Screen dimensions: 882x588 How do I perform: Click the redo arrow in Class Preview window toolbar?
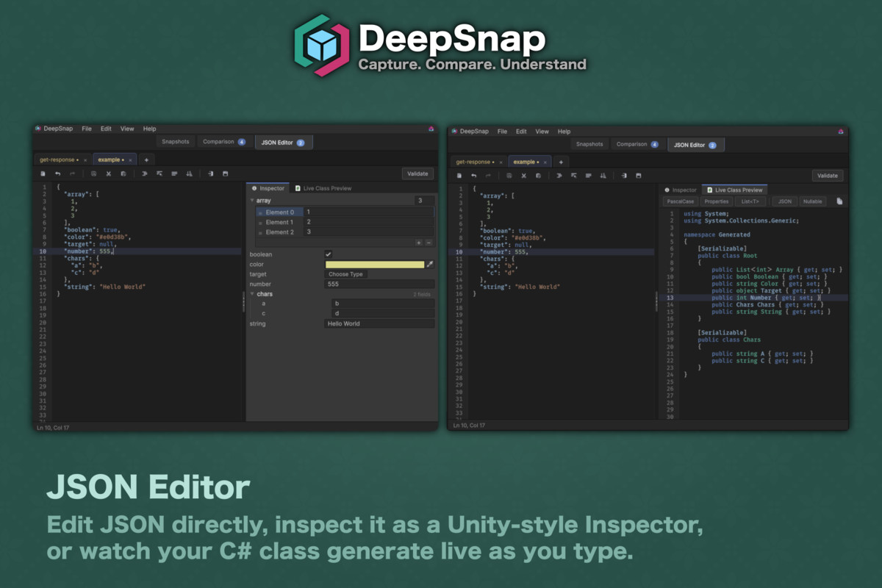pos(487,176)
